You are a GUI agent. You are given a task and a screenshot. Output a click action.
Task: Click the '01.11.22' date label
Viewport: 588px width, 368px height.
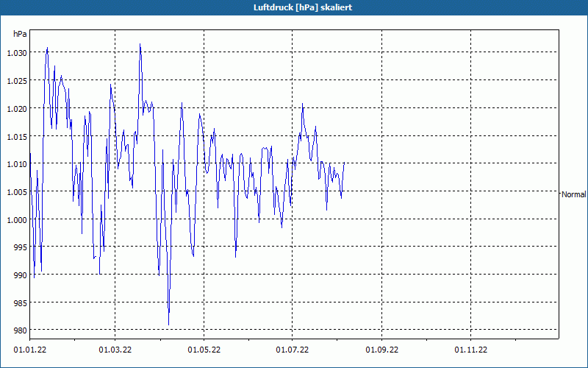click(x=471, y=350)
